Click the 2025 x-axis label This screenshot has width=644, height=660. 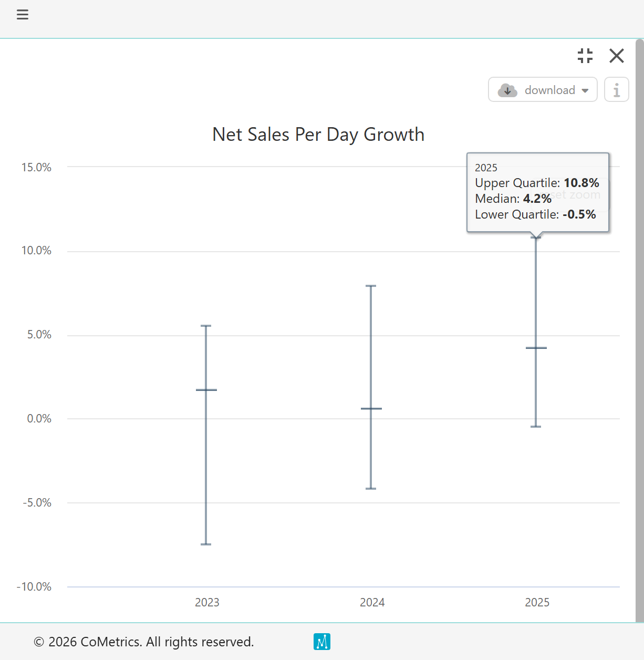click(537, 602)
